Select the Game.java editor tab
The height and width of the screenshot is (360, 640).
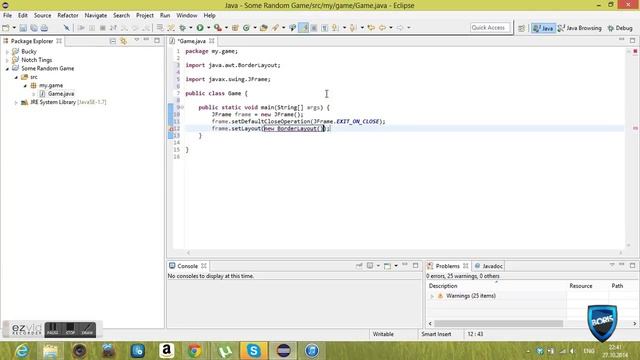191,41
